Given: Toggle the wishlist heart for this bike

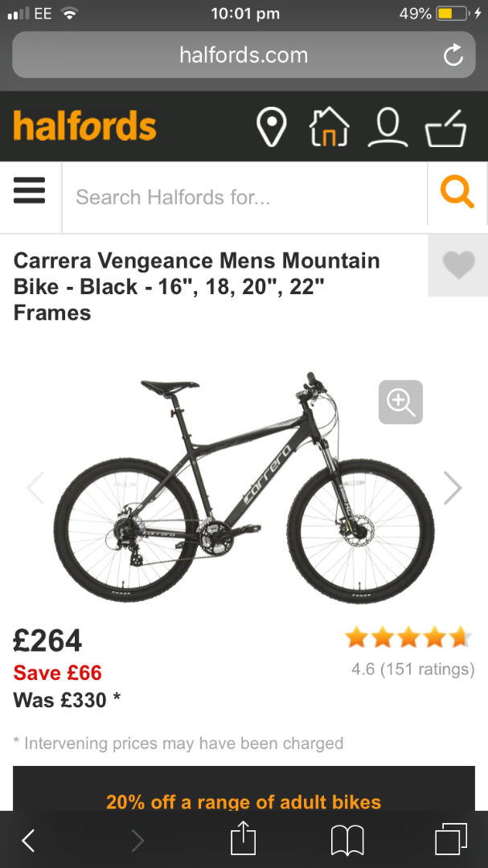Looking at the screenshot, I should tap(459, 264).
